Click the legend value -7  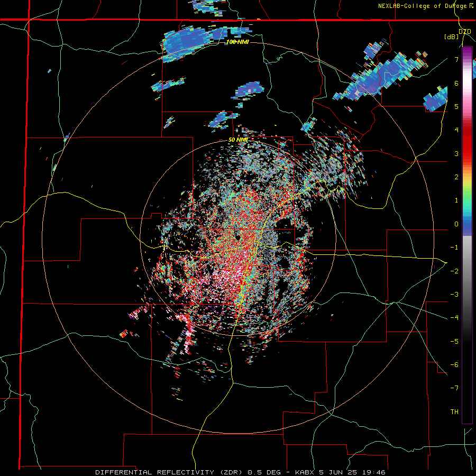pyautogui.click(x=454, y=388)
